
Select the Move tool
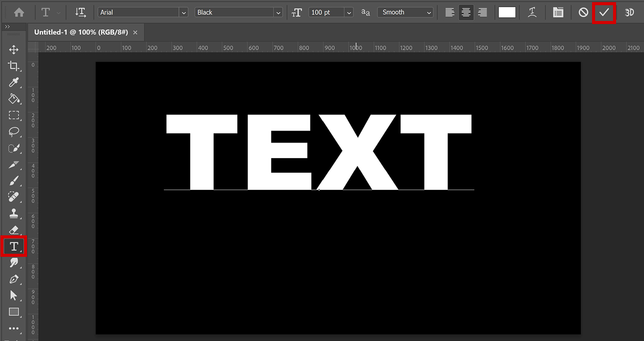coord(13,49)
